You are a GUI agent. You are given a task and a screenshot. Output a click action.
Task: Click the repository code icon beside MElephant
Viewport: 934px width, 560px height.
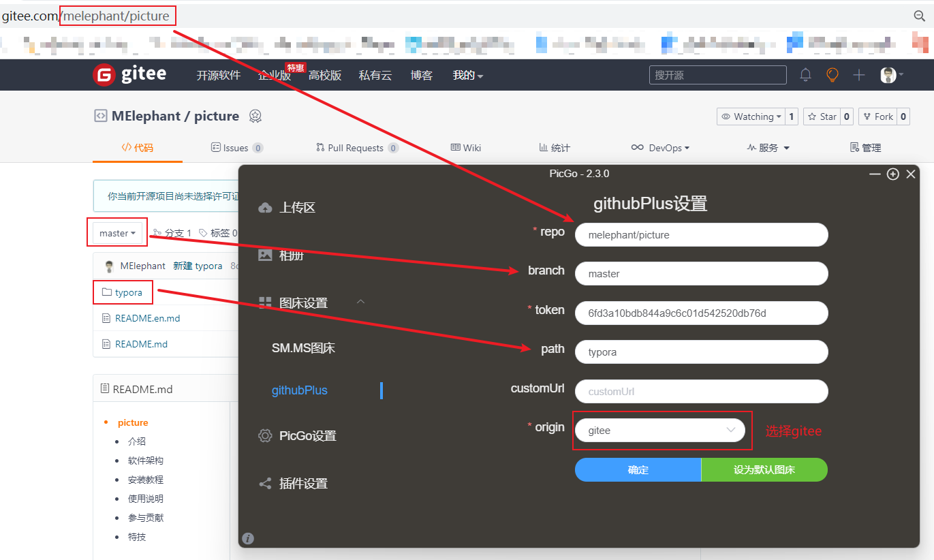point(100,116)
